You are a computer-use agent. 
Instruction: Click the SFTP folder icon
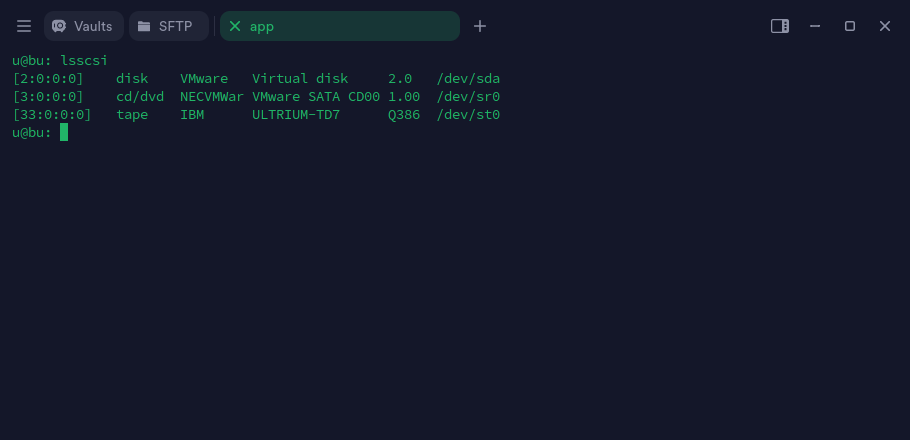144,26
